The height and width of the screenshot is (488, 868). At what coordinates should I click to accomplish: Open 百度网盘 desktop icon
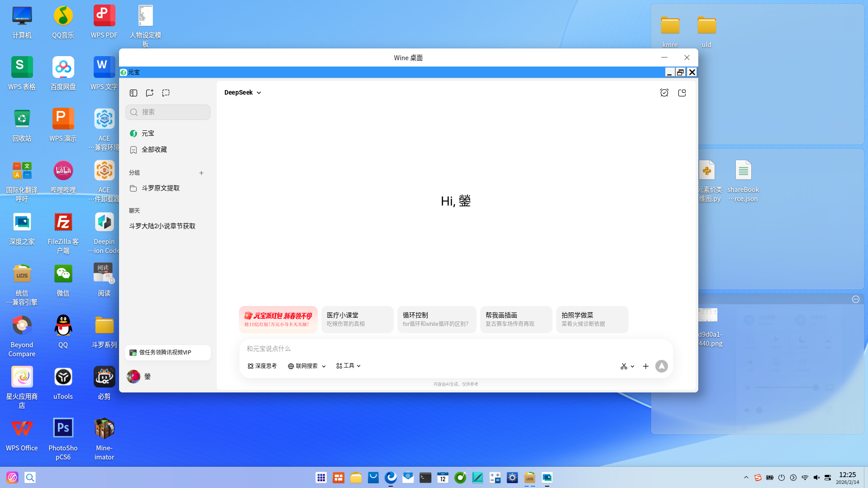coord(63,74)
